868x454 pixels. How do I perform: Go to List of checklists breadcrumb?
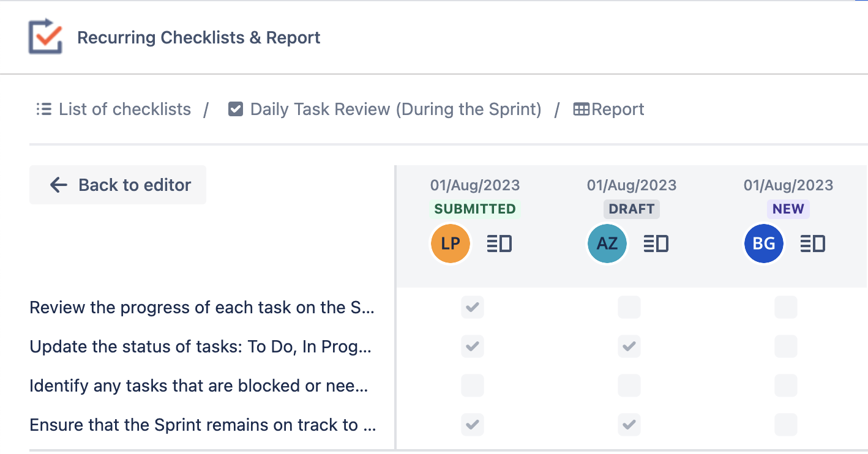(x=114, y=110)
